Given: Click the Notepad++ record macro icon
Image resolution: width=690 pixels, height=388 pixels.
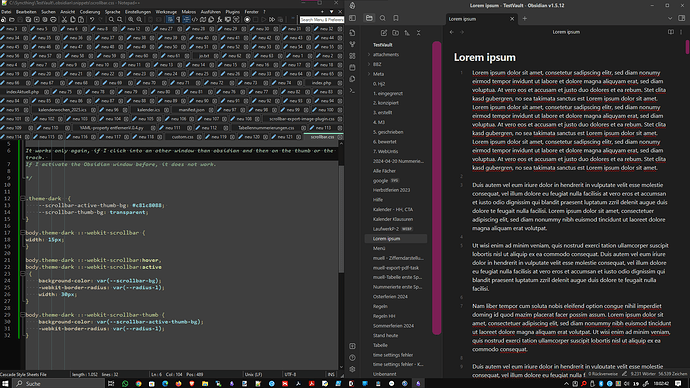Looking at the screenshot, I should pyautogui.click(x=247, y=20).
